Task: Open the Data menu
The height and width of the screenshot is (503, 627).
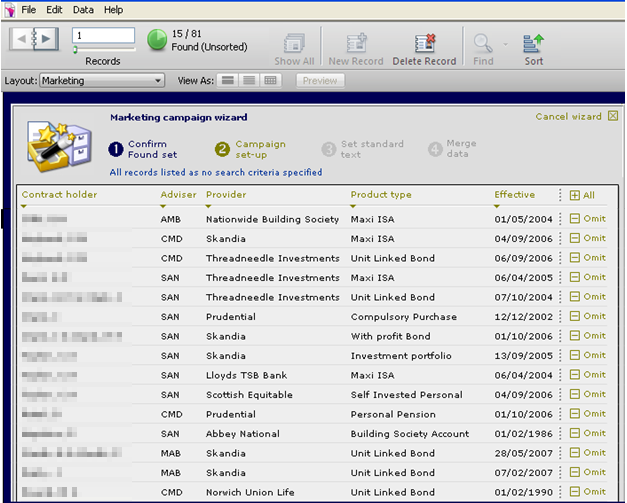Action: coord(83,10)
